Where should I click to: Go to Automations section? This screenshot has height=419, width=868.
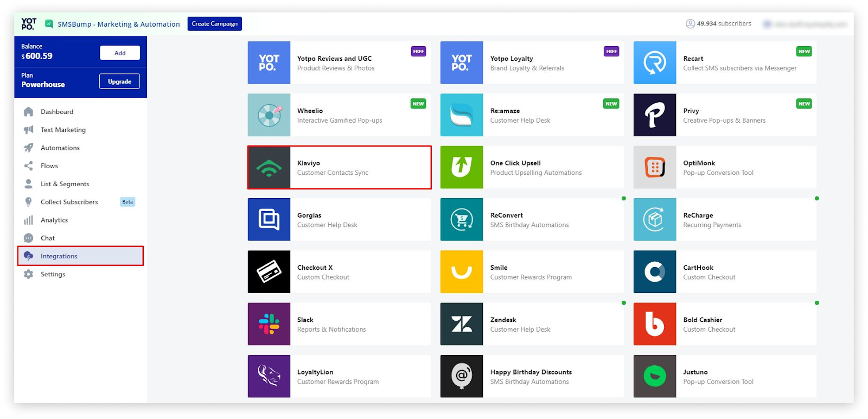point(80,148)
